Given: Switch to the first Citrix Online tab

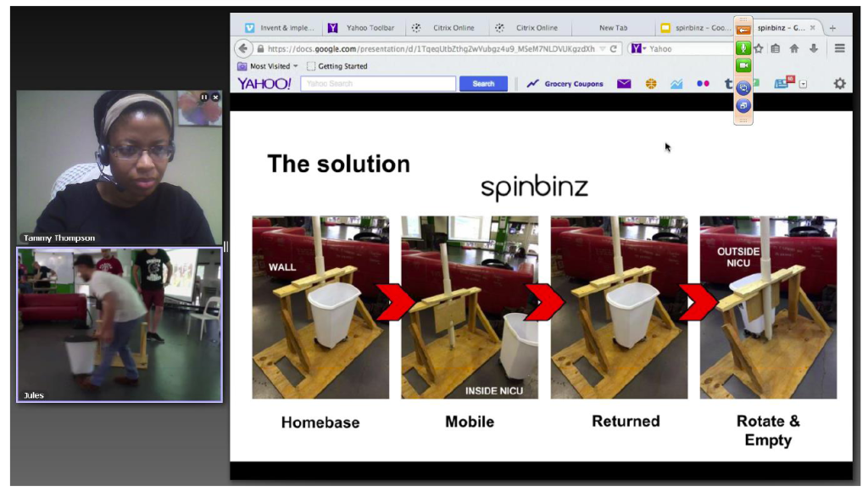Looking at the screenshot, I should 446,28.
